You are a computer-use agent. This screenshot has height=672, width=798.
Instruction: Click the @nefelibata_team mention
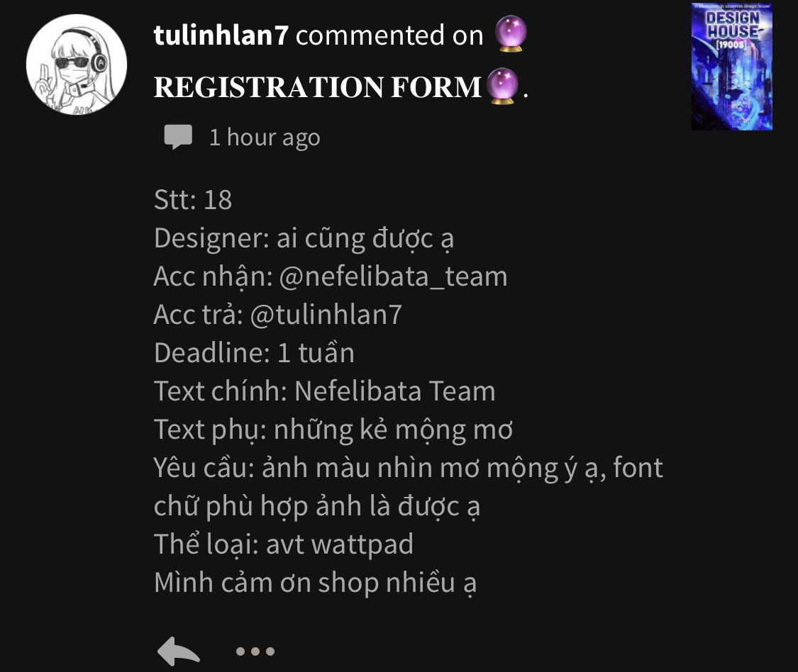point(394,276)
